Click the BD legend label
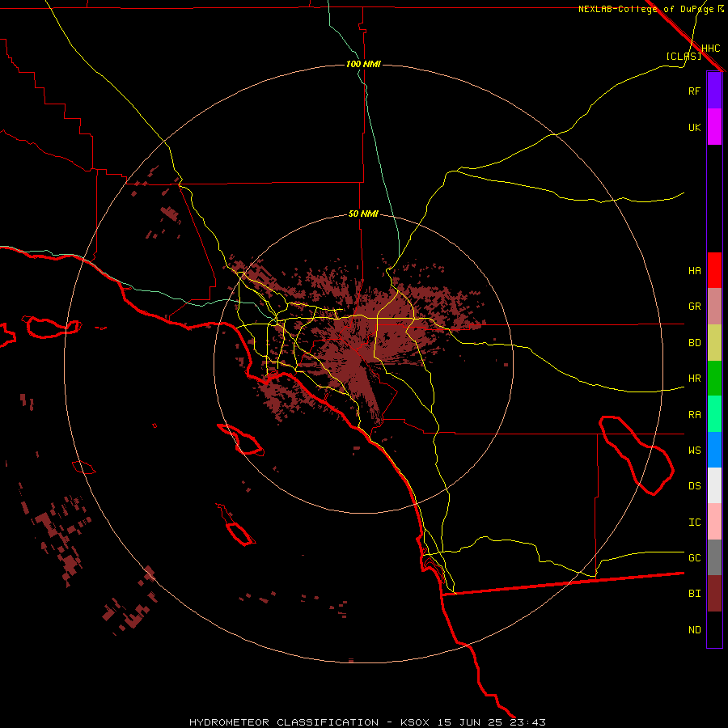Screen dimensions: 728x728 (x=695, y=343)
